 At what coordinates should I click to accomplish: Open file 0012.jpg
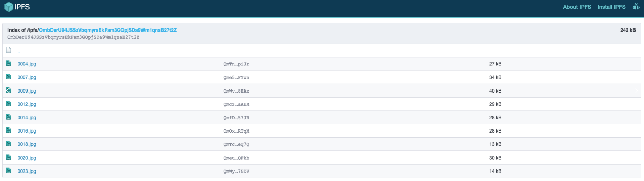(x=27, y=104)
